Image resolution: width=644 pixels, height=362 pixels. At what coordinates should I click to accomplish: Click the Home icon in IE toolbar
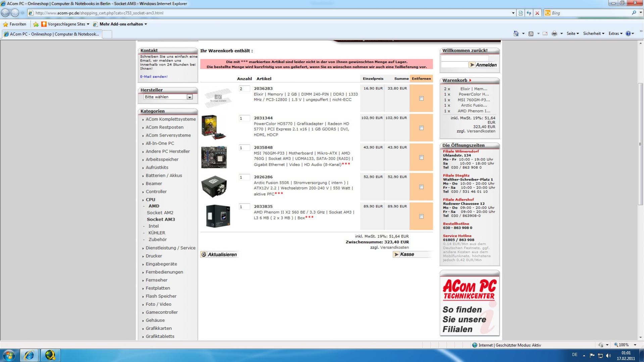coord(516,34)
